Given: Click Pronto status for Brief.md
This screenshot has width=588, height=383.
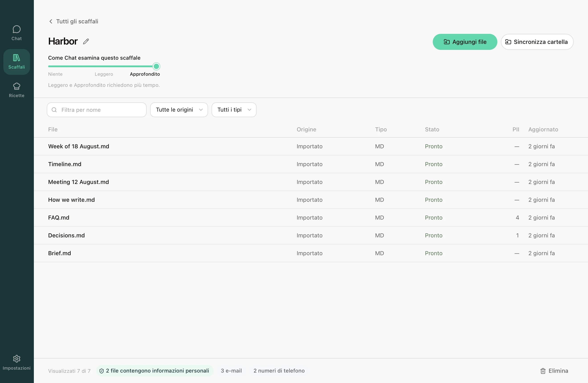Looking at the screenshot, I should click(x=434, y=253).
